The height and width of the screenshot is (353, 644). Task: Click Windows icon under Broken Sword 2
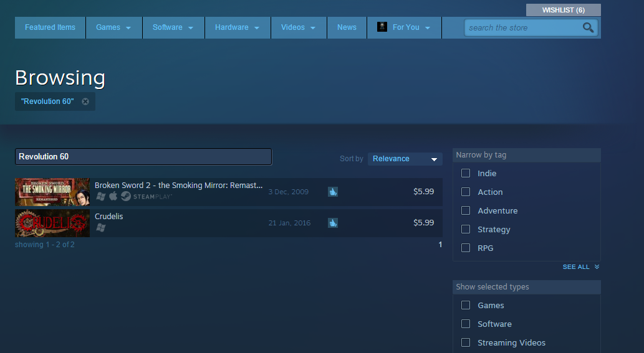click(x=100, y=196)
